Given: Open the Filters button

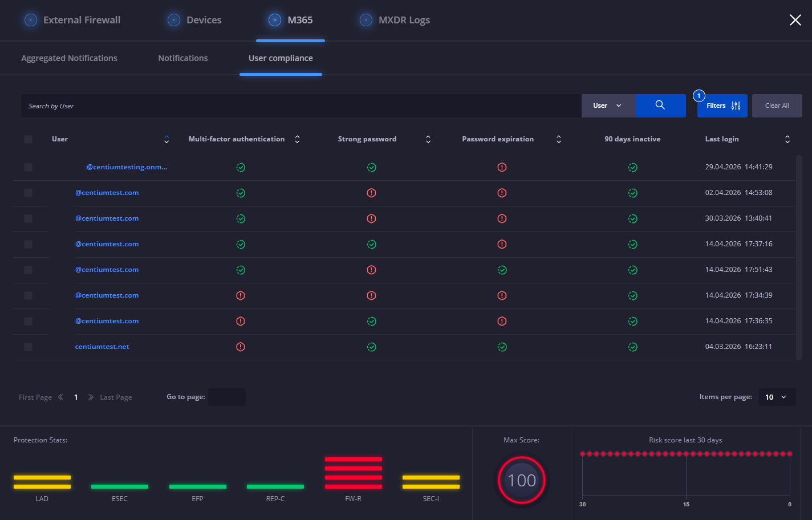Looking at the screenshot, I should [722, 105].
